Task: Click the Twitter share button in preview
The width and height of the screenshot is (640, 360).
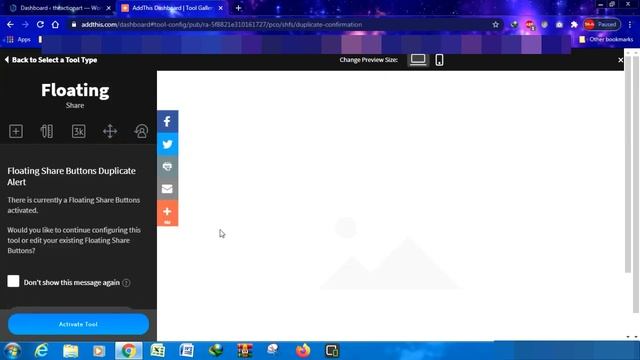Action: (167, 144)
